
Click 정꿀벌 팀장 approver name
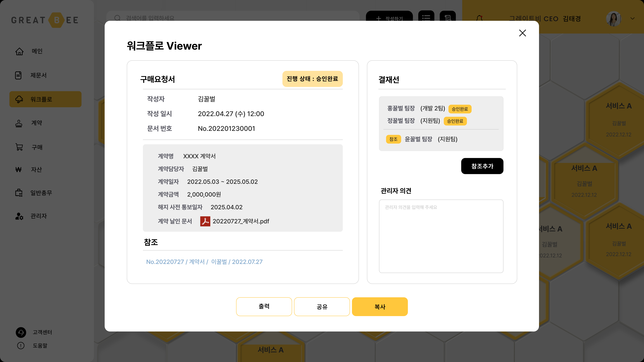point(401,121)
